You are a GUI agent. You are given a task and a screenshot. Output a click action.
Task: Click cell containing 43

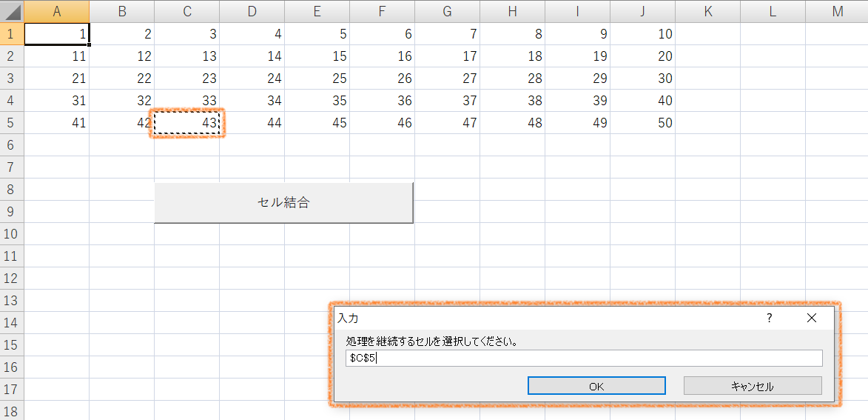click(x=187, y=122)
